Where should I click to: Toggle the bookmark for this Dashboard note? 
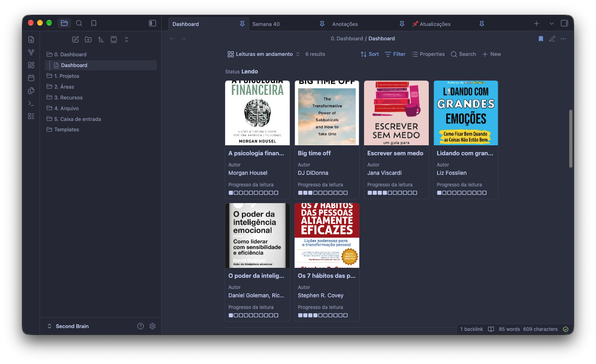541,39
